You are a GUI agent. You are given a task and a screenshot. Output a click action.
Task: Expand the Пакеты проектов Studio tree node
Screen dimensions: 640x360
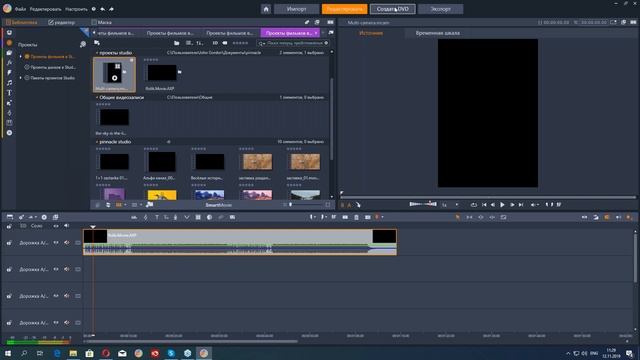click(x=21, y=78)
